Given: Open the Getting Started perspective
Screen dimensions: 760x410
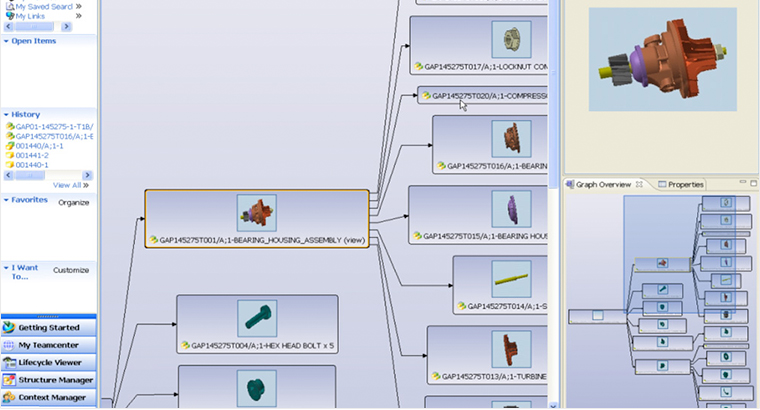Looking at the screenshot, I should [48, 327].
